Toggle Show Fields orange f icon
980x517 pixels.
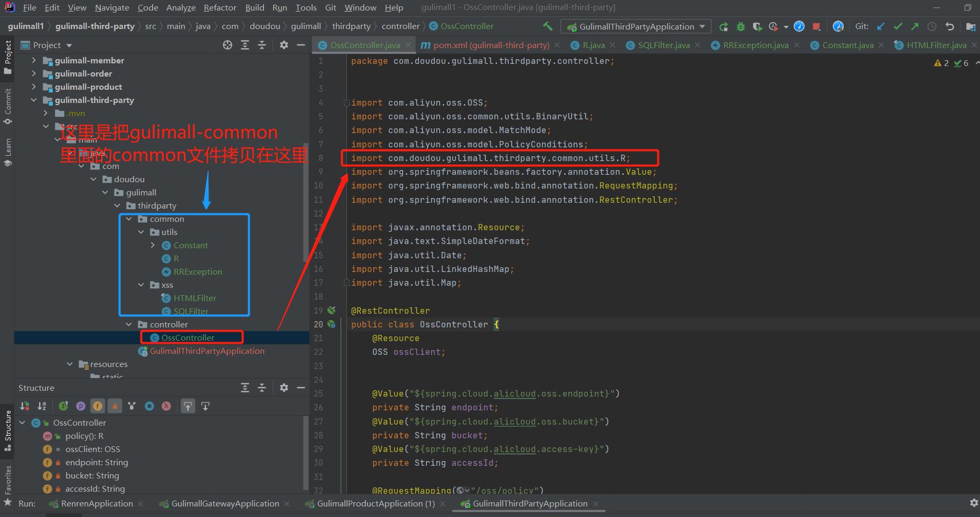point(98,406)
